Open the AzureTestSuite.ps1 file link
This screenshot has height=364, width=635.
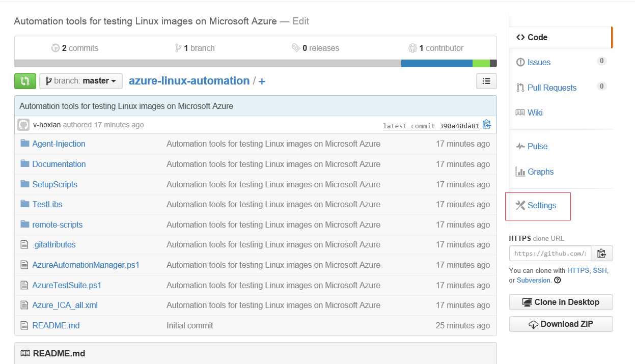pos(67,285)
